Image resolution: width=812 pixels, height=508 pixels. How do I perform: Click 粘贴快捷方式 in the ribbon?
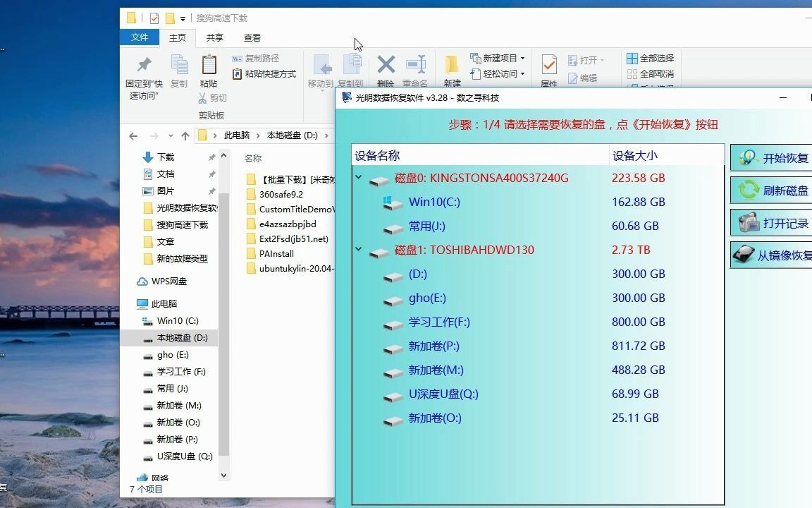(x=264, y=73)
